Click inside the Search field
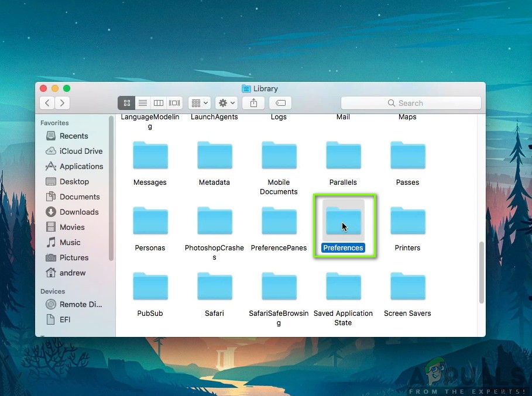Viewport: 532px width, 396px height. click(410, 103)
